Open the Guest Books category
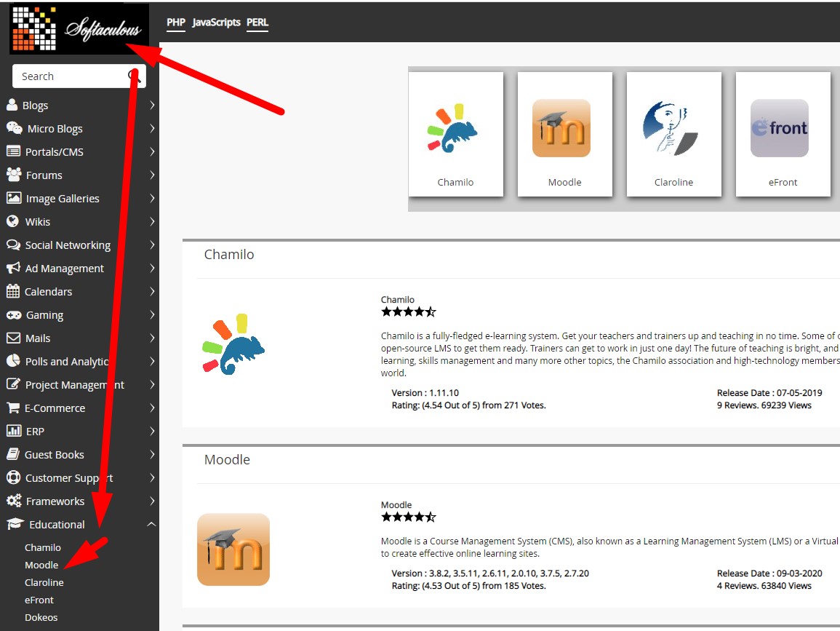840x631 pixels. [x=54, y=455]
